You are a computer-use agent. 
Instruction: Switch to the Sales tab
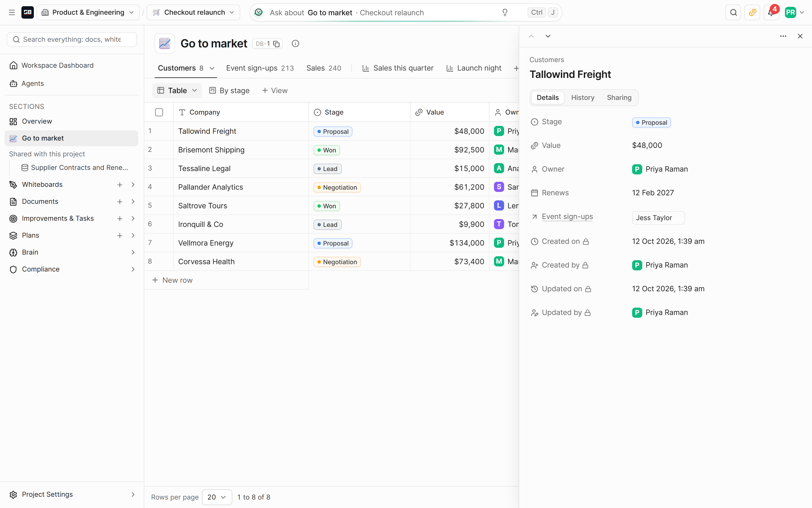[323, 68]
